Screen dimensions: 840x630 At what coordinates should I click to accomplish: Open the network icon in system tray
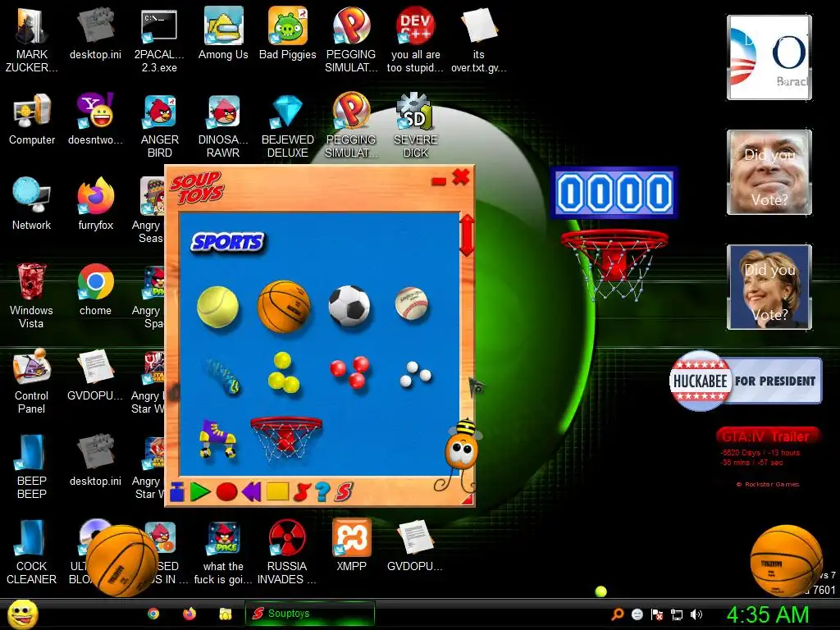[x=677, y=614]
